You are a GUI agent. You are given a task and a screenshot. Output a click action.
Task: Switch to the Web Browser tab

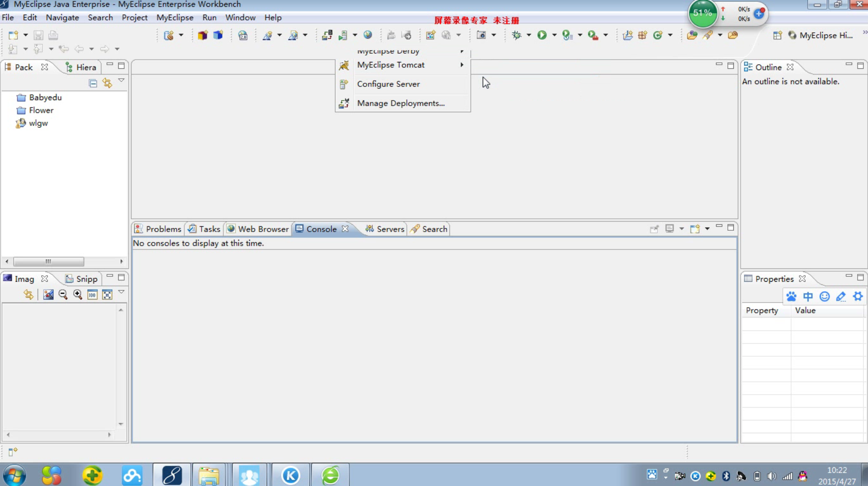258,229
